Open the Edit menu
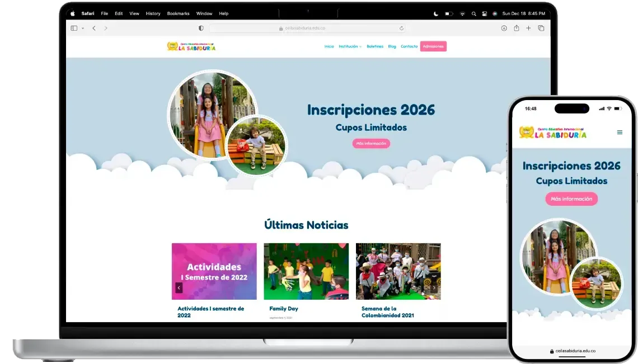This screenshot has height=364, width=638. tap(119, 13)
